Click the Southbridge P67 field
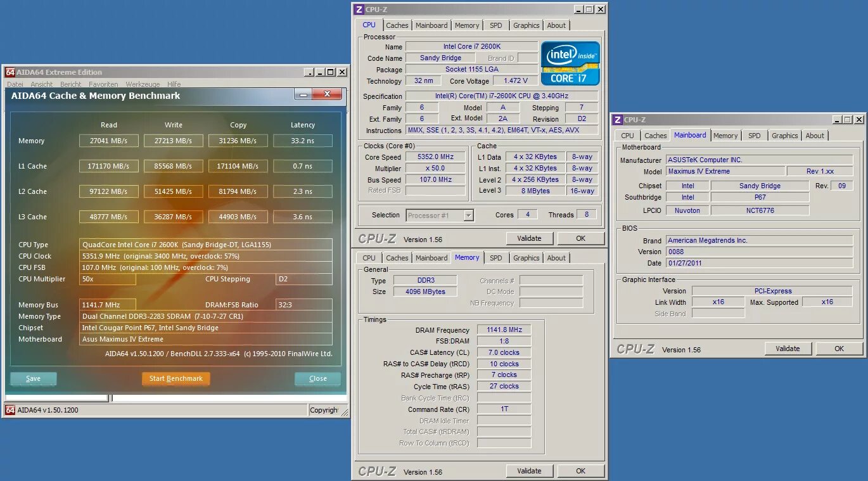Screen dimensions: 868x481 click(760, 198)
